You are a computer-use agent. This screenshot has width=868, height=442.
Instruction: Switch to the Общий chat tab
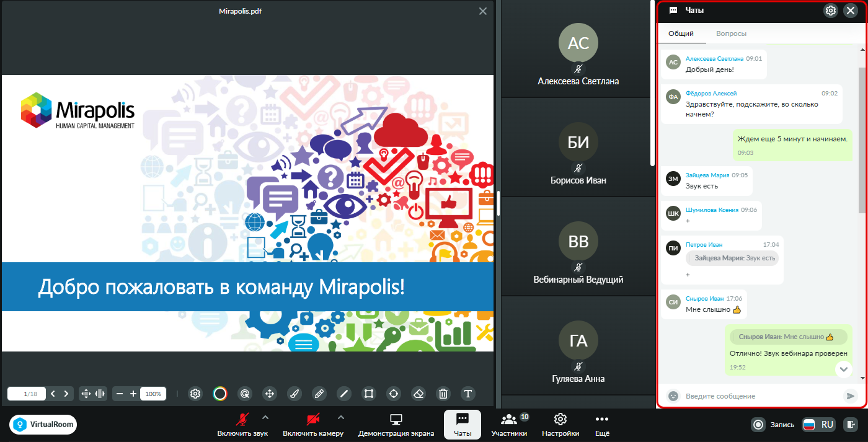point(681,33)
